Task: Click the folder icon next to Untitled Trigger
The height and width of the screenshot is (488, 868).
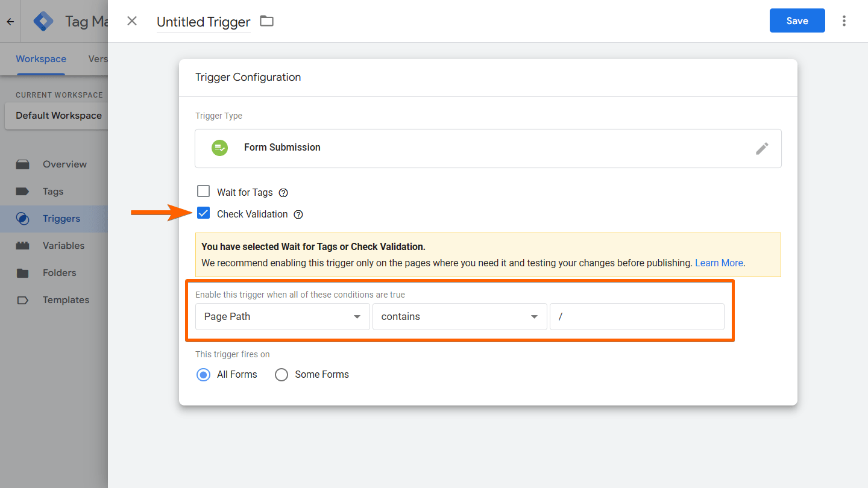Action: point(266,21)
